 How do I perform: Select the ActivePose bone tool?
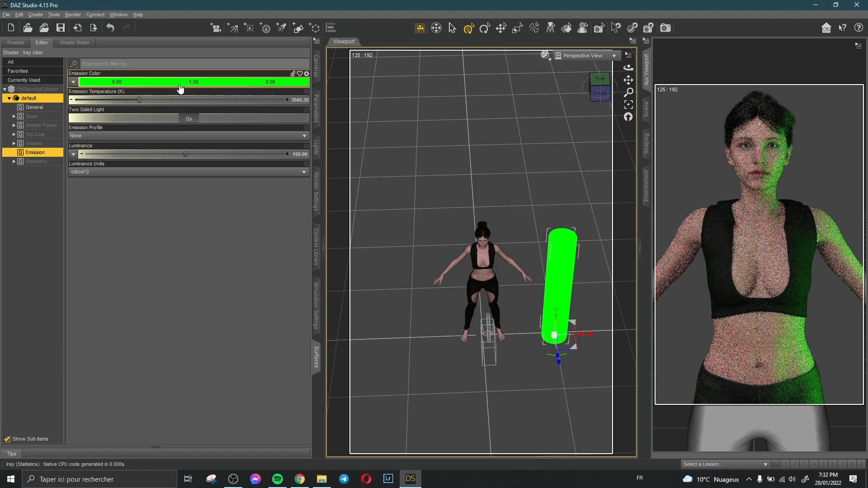534,28
